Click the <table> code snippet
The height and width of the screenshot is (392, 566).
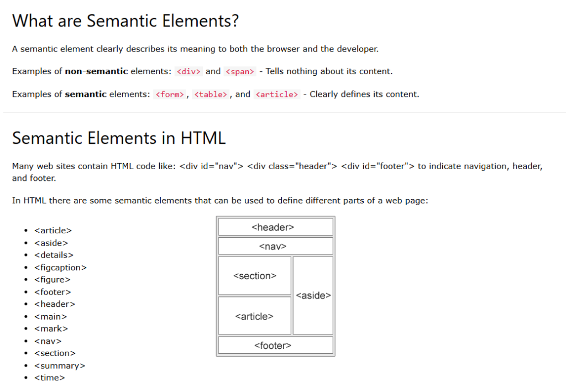pyautogui.click(x=211, y=95)
